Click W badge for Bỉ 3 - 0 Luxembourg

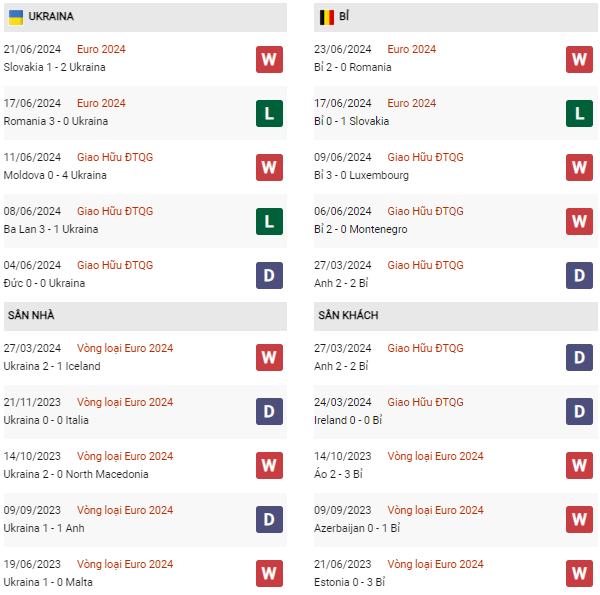tap(579, 167)
